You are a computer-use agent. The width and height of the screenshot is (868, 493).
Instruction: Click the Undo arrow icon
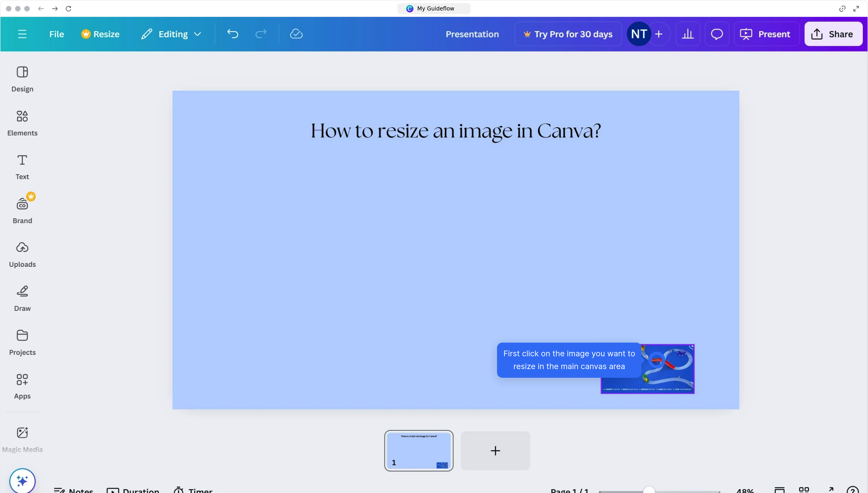[232, 34]
